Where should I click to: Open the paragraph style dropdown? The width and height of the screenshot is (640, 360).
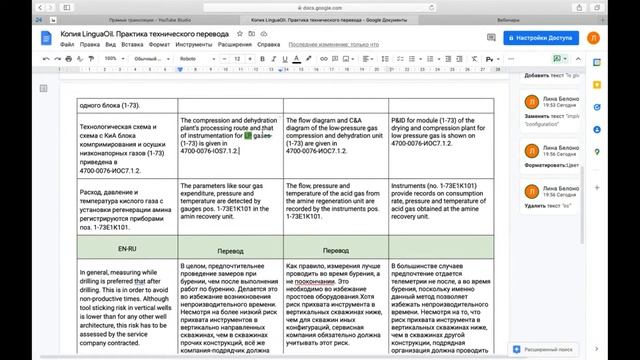152,59
